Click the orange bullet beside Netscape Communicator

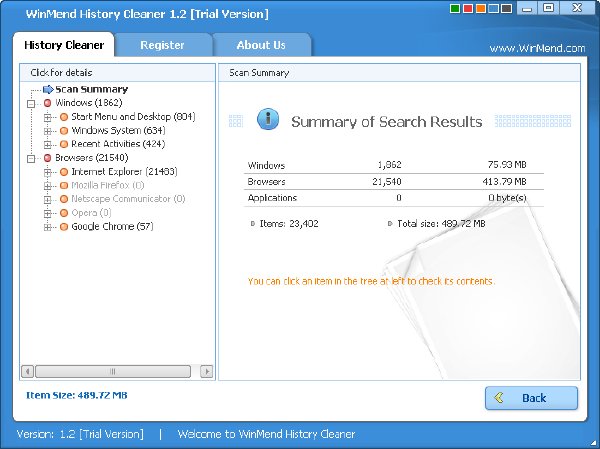(64, 199)
